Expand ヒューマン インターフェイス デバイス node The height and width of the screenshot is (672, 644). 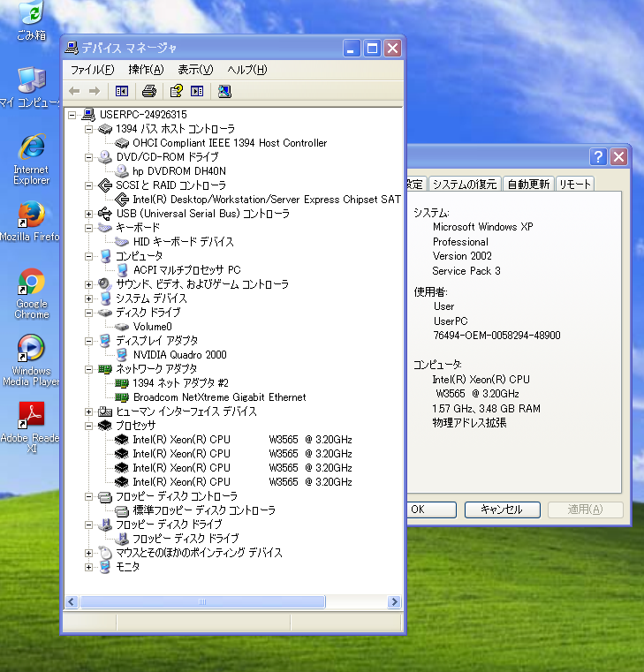pos(88,412)
